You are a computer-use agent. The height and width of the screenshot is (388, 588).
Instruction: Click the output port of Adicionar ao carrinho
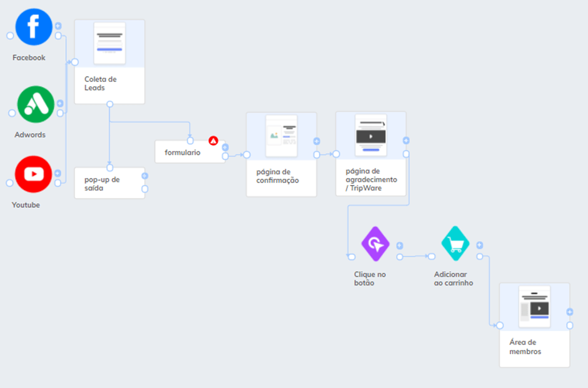pos(480,257)
